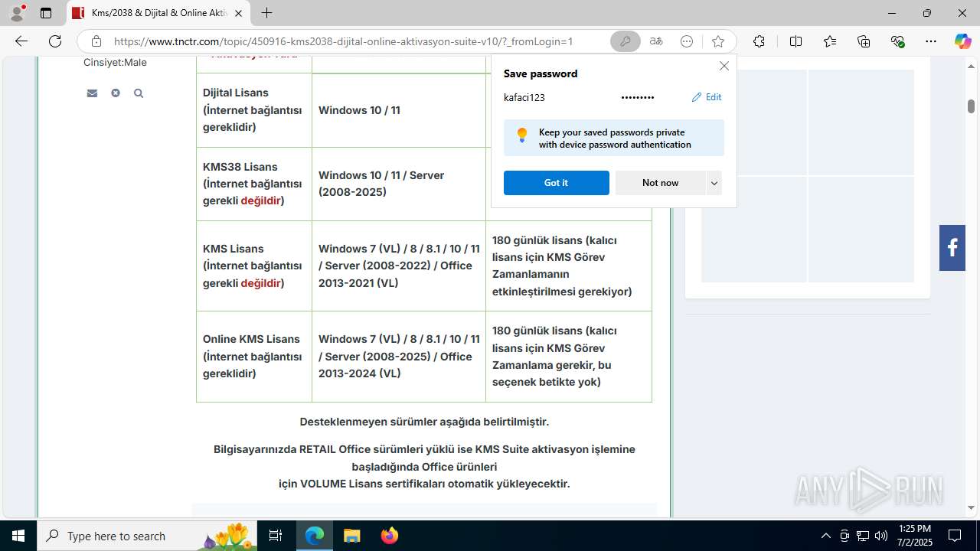Click "Desteklenmeyen sürümler aşağıda belirtilmiştir." text

tap(424, 422)
